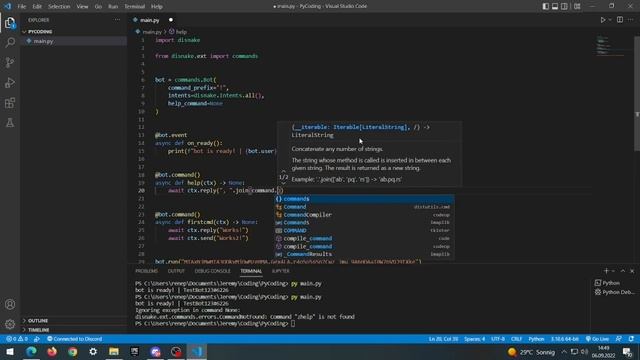Select 'COMMAND' autocomplete suggestion

click(x=364, y=231)
